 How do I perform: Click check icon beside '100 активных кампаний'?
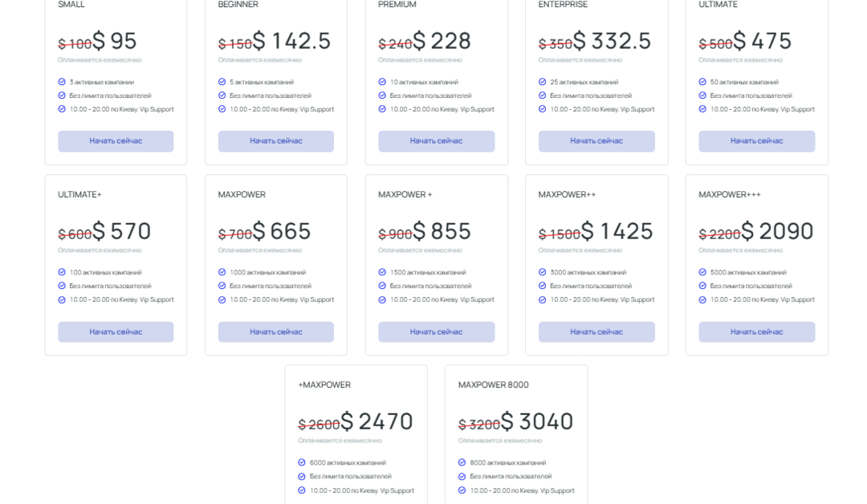pos(62,272)
